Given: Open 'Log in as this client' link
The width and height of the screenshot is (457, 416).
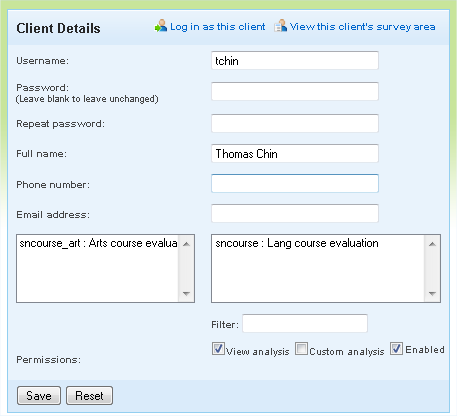Looking at the screenshot, I should [217, 27].
